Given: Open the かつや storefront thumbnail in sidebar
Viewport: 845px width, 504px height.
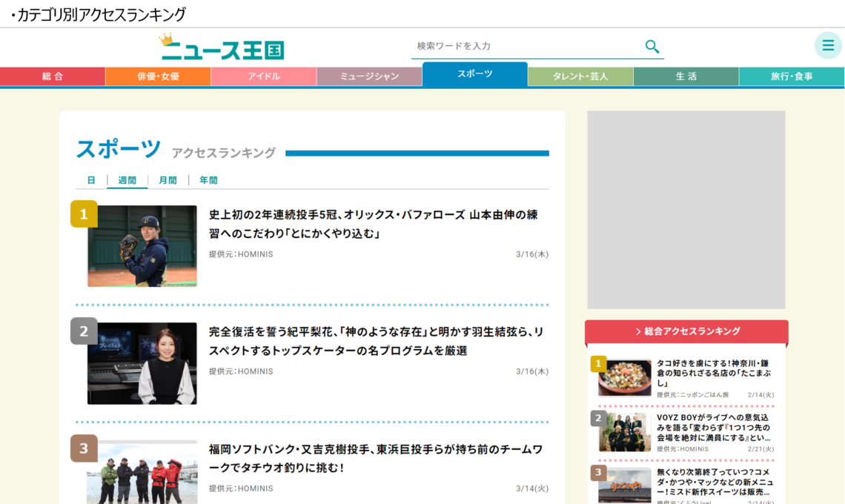Looking at the screenshot, I should pyautogui.click(x=625, y=485).
